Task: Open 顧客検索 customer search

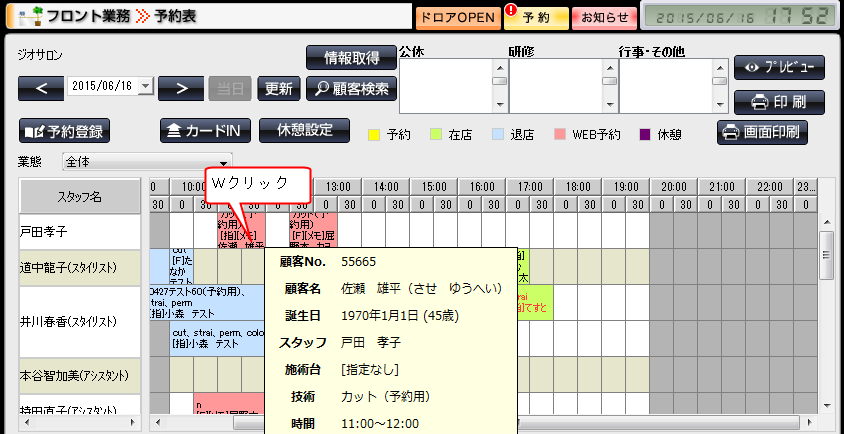Action: tap(351, 88)
